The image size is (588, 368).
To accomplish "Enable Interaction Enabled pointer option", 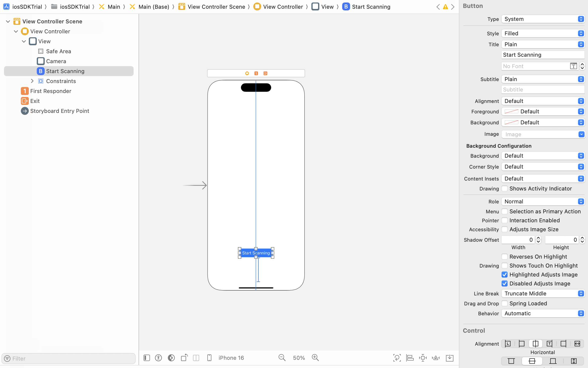I will [x=505, y=220].
